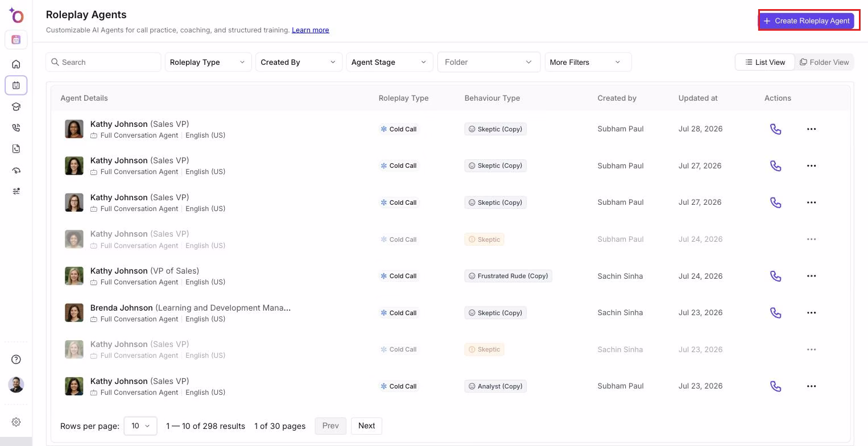Go to Home via sidebar house icon
868x446 pixels.
coord(16,64)
